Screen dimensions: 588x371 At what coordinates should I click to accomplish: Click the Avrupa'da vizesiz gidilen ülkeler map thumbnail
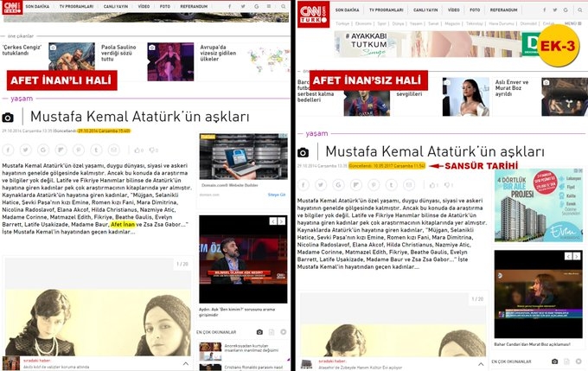tap(269, 60)
